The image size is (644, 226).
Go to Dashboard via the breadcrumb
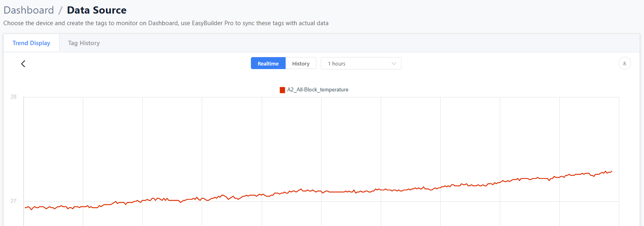tap(29, 10)
